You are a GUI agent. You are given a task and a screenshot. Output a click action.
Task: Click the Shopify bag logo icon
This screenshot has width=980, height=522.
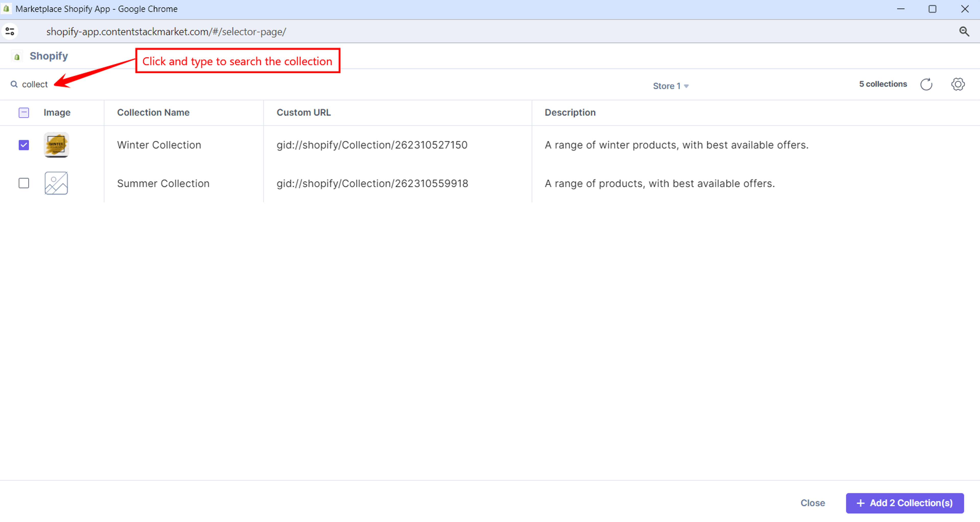click(17, 57)
